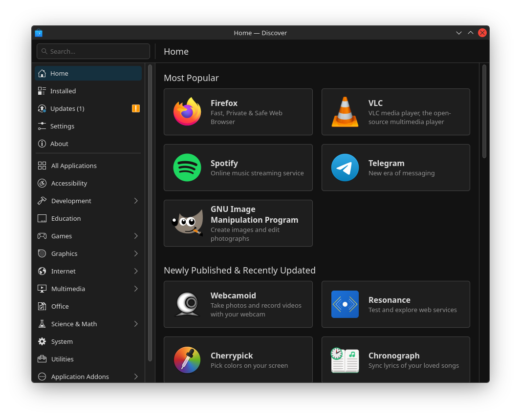
Task: Click the Development hammer icon
Action: [x=42, y=201]
